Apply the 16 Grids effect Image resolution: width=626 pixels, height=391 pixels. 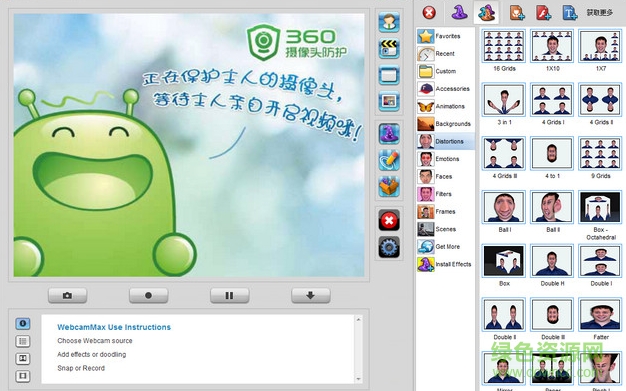(x=504, y=46)
